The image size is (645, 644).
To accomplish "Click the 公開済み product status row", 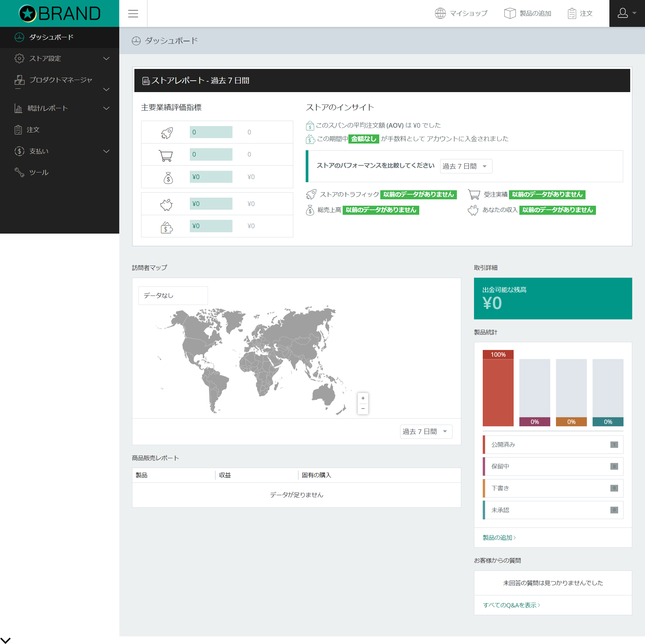I will [553, 444].
